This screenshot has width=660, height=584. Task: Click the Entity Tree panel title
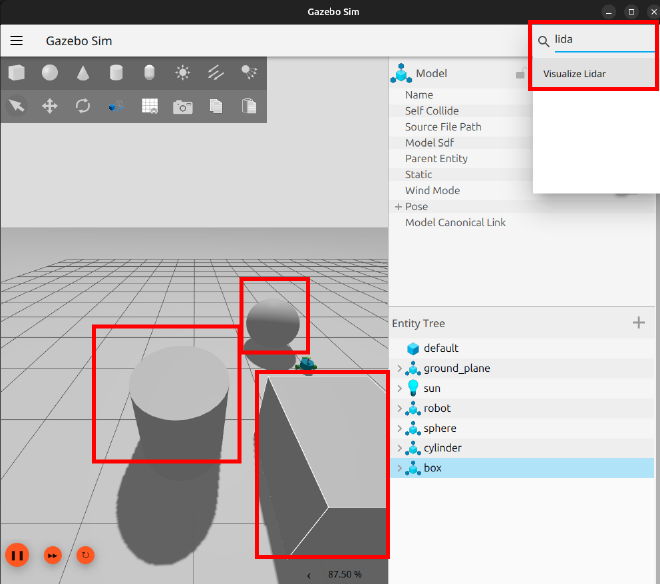tap(418, 323)
